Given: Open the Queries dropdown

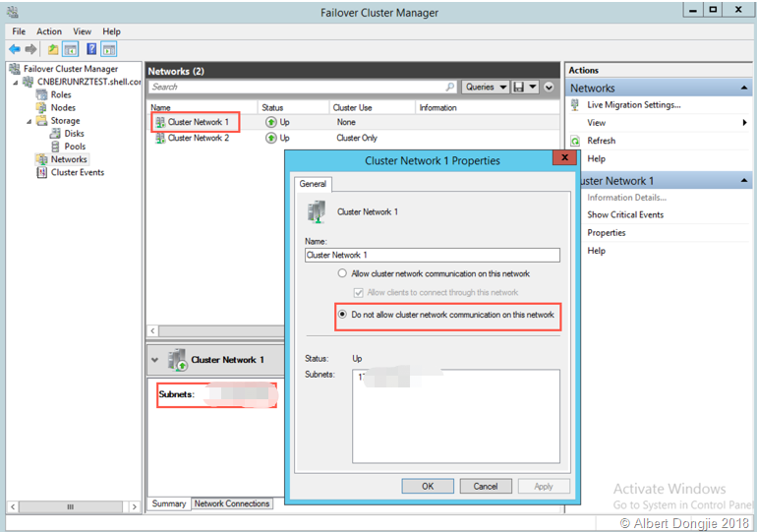Looking at the screenshot, I should click(487, 87).
